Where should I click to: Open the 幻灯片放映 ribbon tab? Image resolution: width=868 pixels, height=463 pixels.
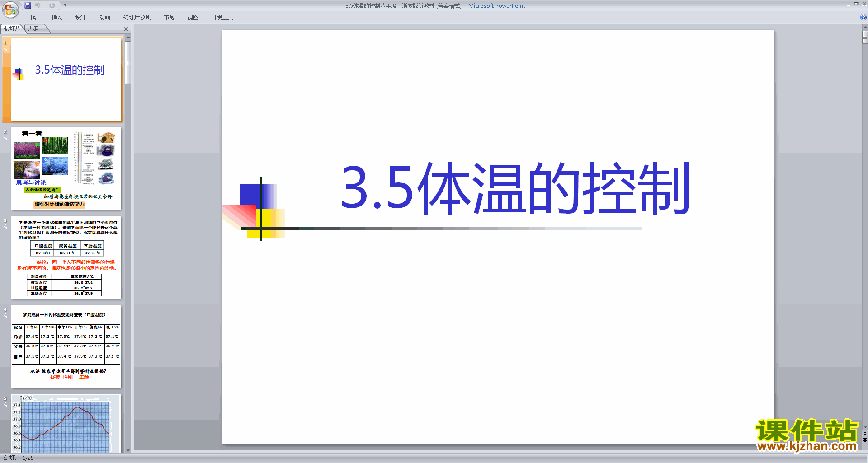(137, 18)
